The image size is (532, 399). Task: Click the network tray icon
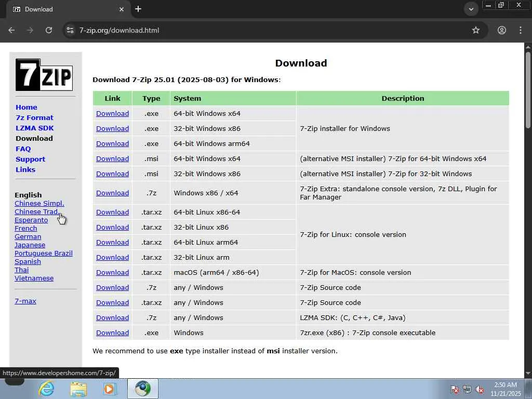pos(467,389)
